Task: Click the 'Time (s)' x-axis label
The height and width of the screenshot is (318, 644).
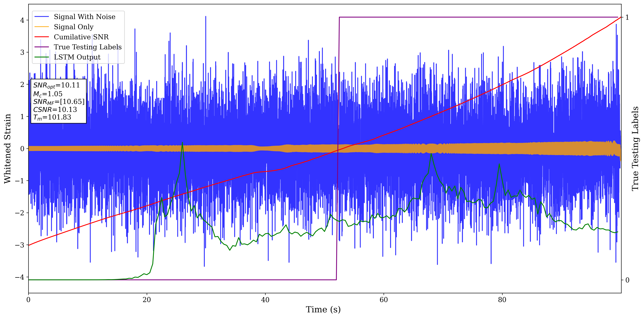Action: pos(323,309)
